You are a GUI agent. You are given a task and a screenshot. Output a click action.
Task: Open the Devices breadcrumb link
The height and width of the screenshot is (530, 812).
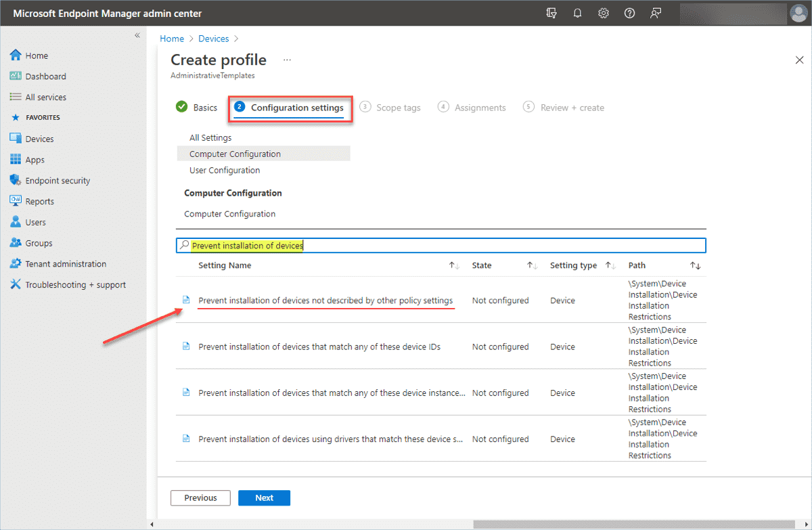tap(213, 39)
